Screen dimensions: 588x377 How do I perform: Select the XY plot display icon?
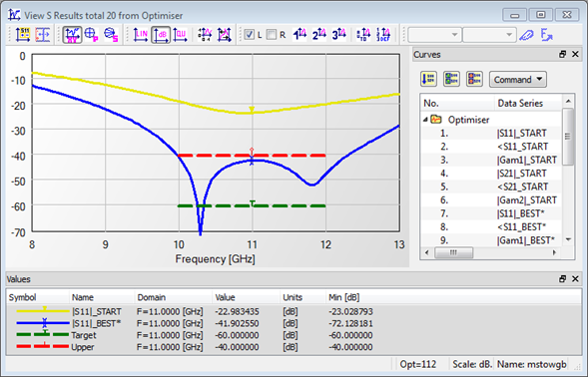pyautogui.click(x=72, y=35)
